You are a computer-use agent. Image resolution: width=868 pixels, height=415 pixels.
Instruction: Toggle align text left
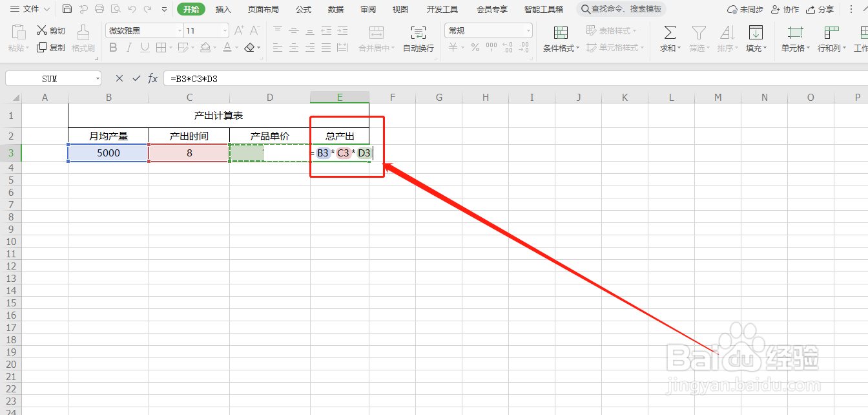278,47
